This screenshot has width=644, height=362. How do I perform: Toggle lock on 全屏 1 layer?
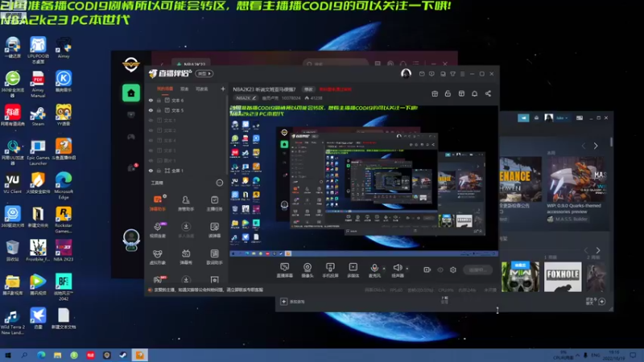click(159, 171)
